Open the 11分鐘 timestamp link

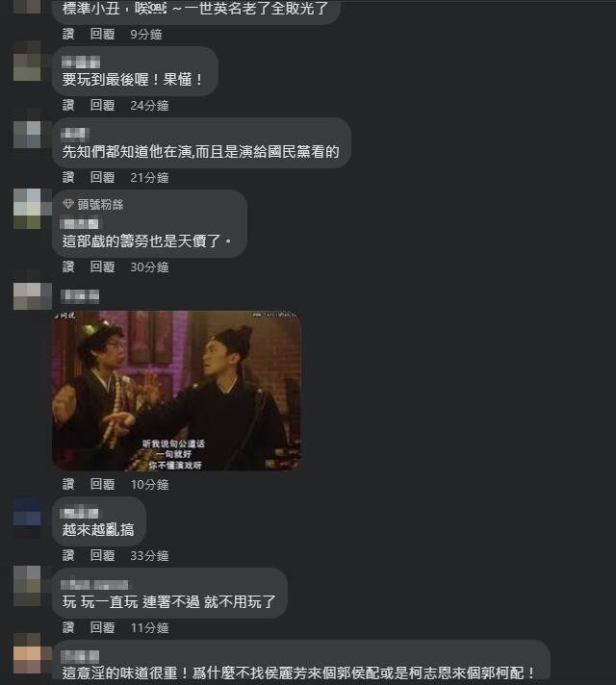(x=149, y=628)
